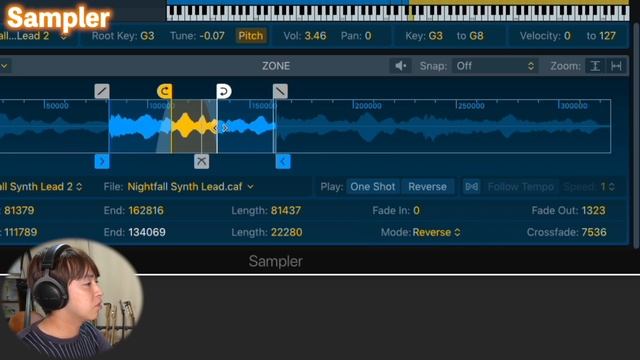Click the sample Start value 81379
Screen dimensions: 640x360
click(x=19, y=211)
